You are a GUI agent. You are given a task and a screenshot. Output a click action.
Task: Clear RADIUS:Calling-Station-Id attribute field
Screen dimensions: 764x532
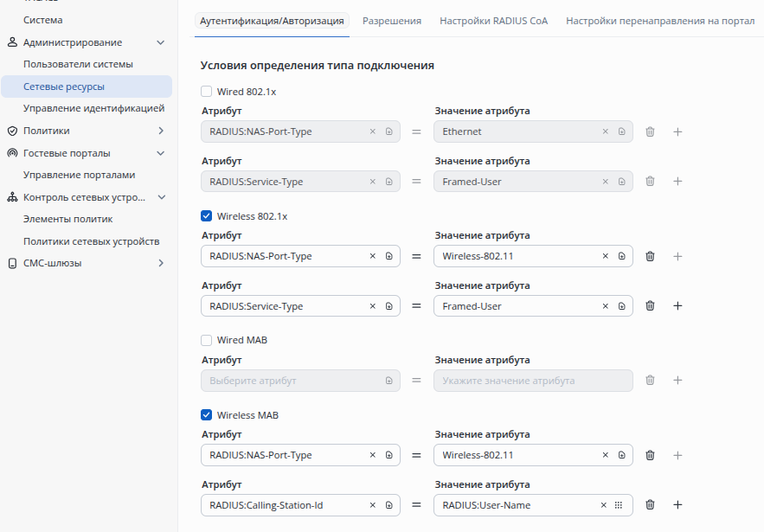tap(373, 505)
